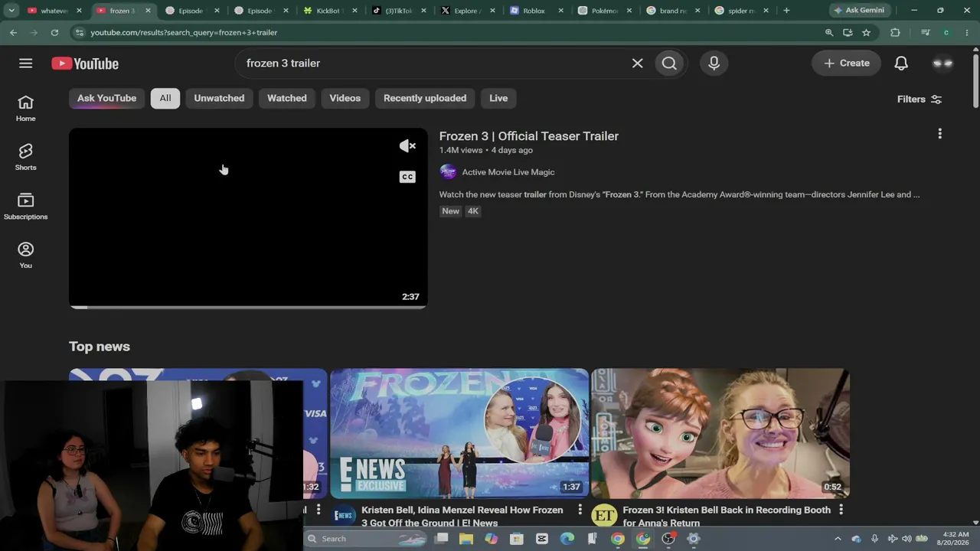Open Active Movie Live Magic channel link
Screen dimensions: 980x551
coord(508,172)
